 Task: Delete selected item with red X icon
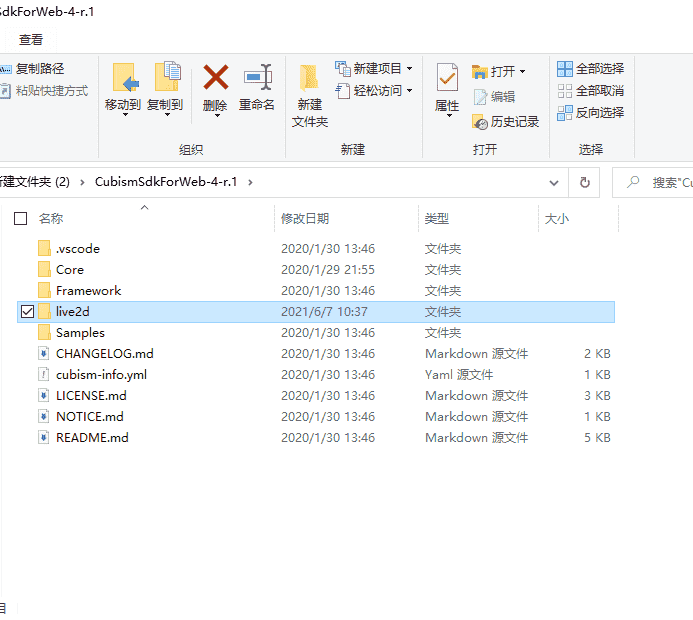coord(215,77)
